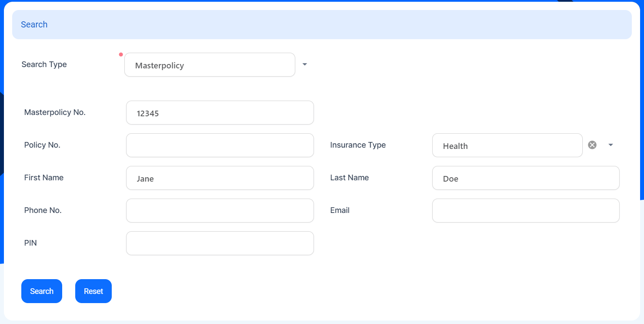644x324 pixels.
Task: Expand the Insurance Type dropdown arrow
Action: pos(611,145)
